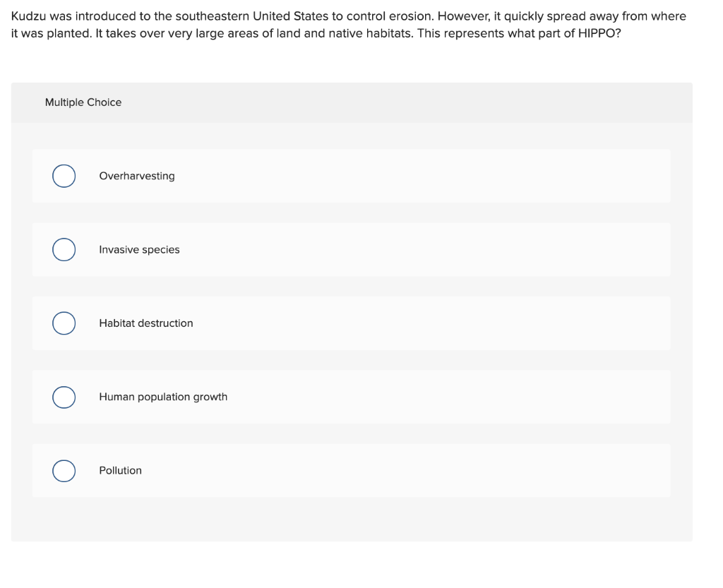Select the Pollution radio circle
This screenshot has height=588, width=723.
pos(64,471)
